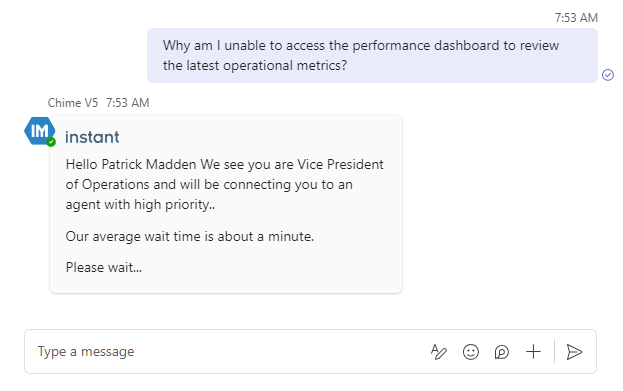
Task: Click the 7:53 AM timestamp above sent message
Action: [576, 18]
